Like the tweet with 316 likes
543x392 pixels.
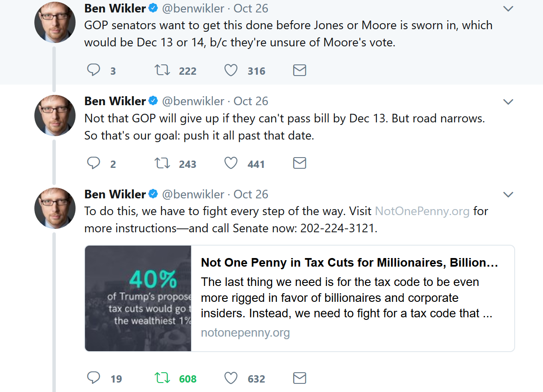coord(231,70)
